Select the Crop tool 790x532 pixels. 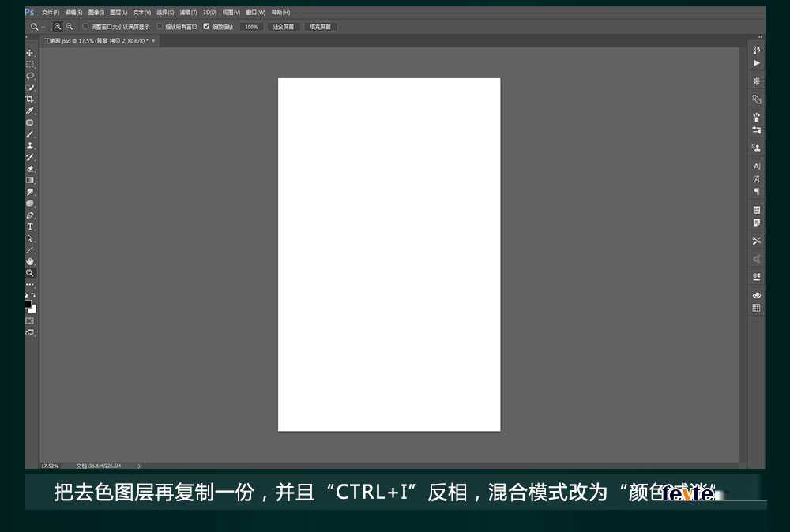tap(30, 99)
